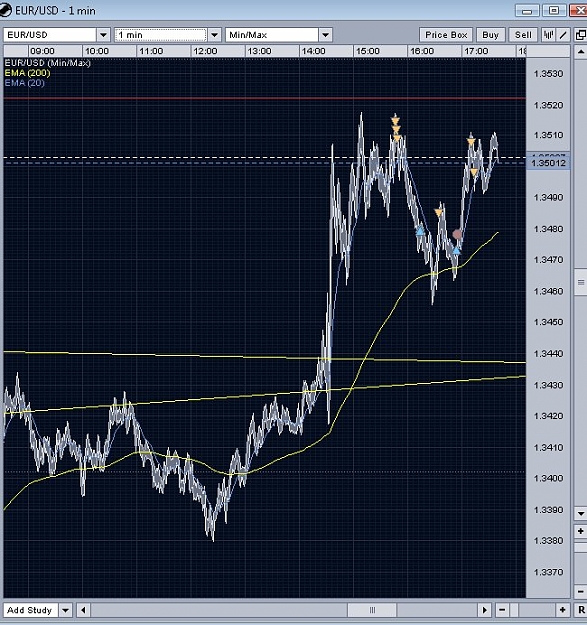587x625 pixels.
Task: Click the detach window icon
Action: point(581,35)
